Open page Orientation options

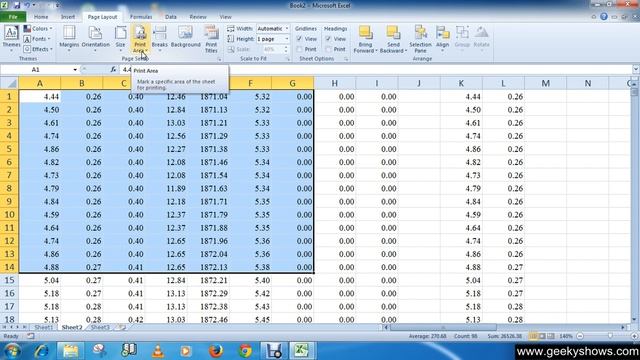click(96, 39)
